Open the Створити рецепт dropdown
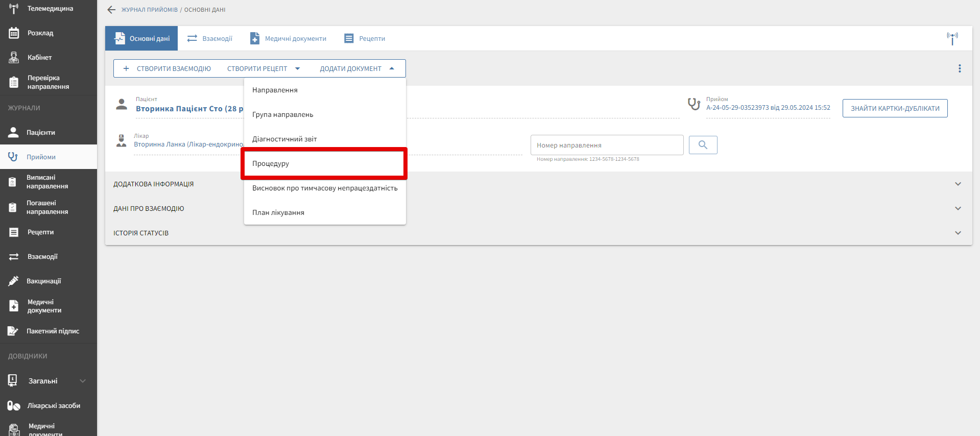This screenshot has width=980, height=436. click(264, 69)
